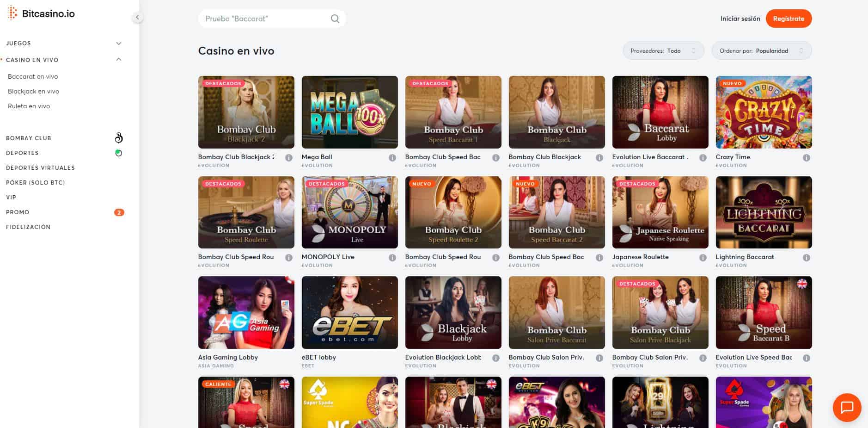Viewport: 868px width, 428px height.
Task: Click eBET lobby title link
Action: (x=318, y=357)
